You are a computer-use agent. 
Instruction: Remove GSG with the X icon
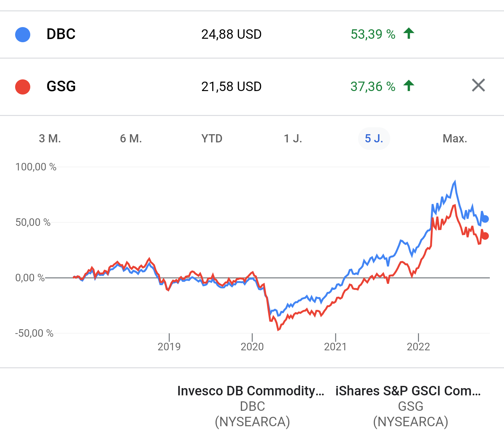478,85
